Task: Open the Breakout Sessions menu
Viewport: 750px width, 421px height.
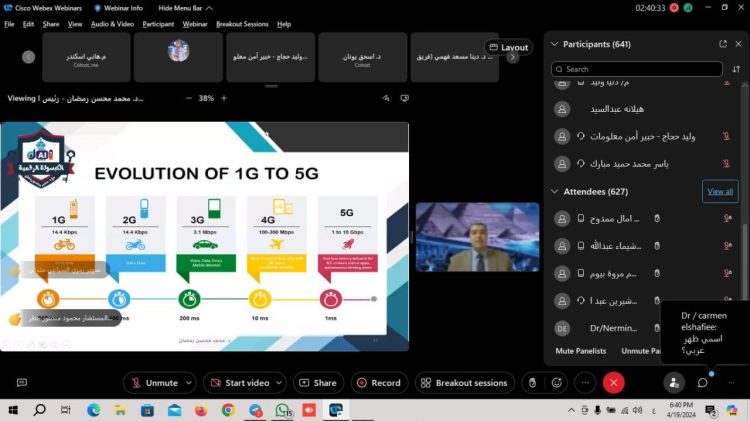Action: click(x=242, y=24)
